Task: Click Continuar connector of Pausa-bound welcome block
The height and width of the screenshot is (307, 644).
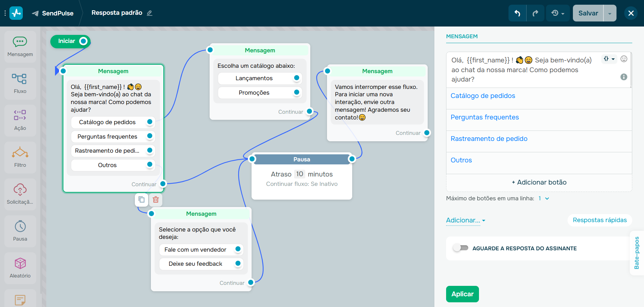Action: (x=163, y=184)
